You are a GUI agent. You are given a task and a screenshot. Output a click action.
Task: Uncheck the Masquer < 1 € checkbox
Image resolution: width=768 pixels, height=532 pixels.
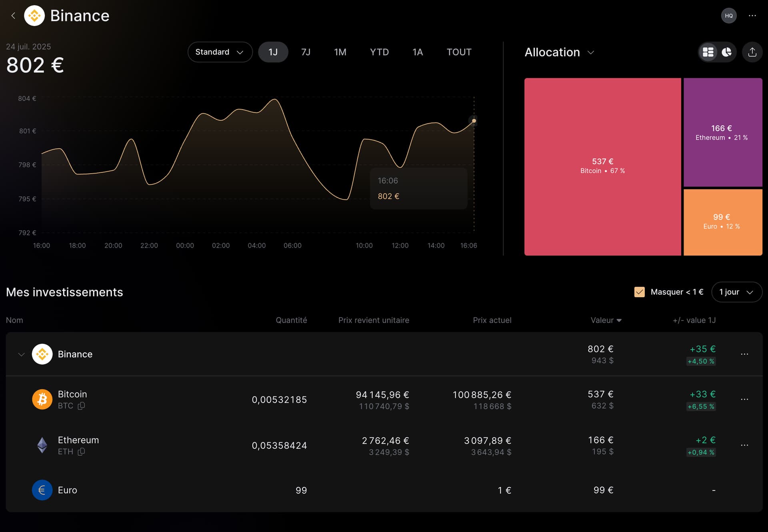[639, 292]
